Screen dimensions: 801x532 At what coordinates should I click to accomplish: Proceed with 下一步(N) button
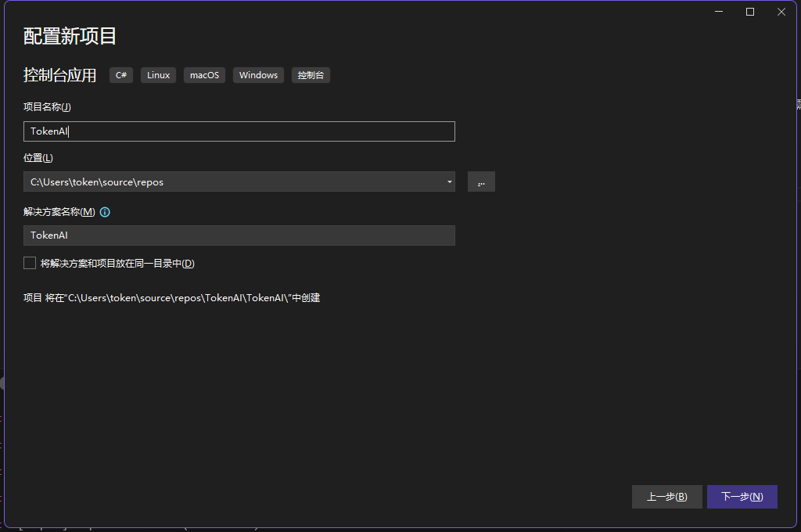[x=742, y=497]
